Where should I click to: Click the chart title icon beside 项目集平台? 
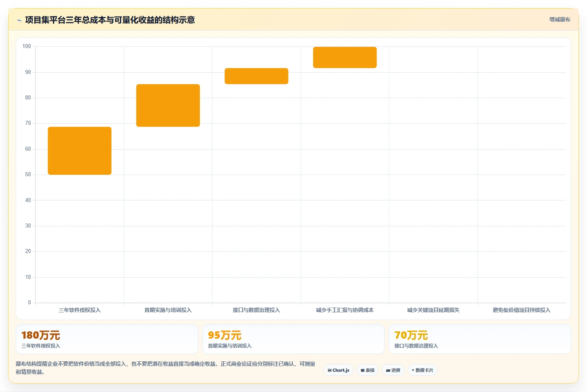coord(19,20)
